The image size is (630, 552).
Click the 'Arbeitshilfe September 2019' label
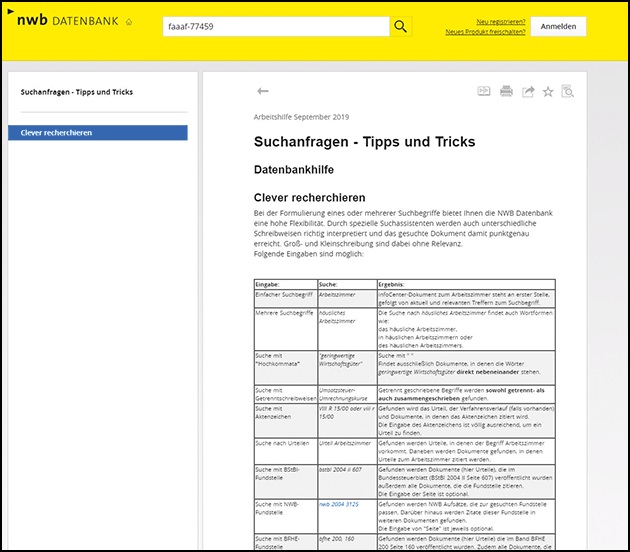coord(303,117)
